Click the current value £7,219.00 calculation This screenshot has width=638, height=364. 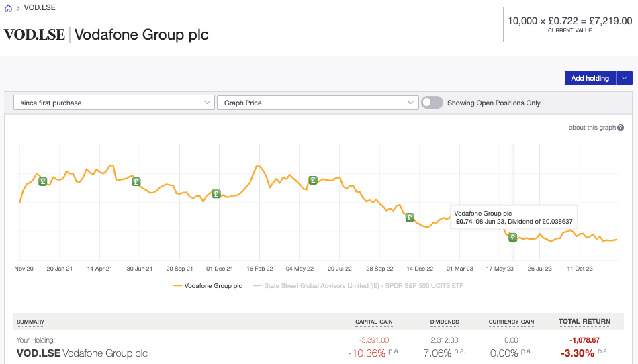(x=569, y=21)
